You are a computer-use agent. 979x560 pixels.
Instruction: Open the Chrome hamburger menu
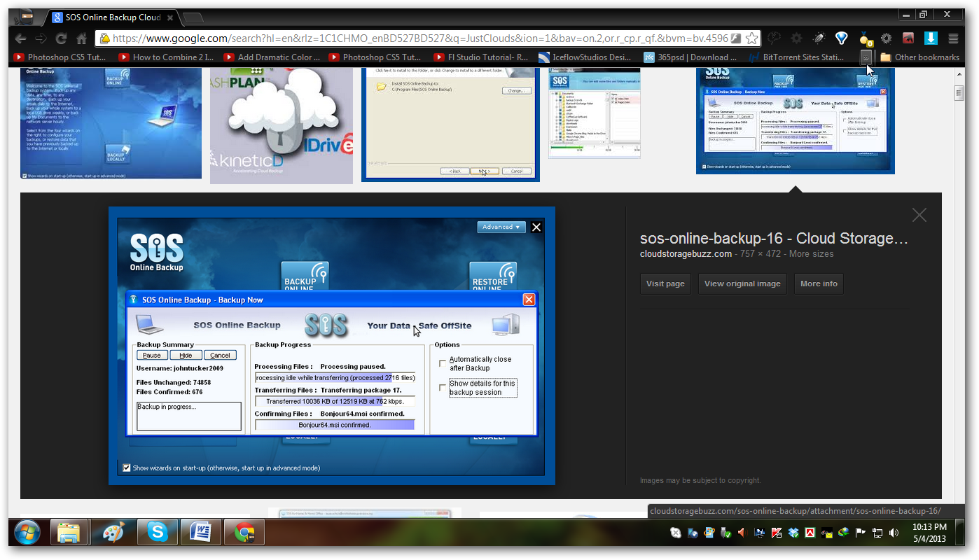953,38
